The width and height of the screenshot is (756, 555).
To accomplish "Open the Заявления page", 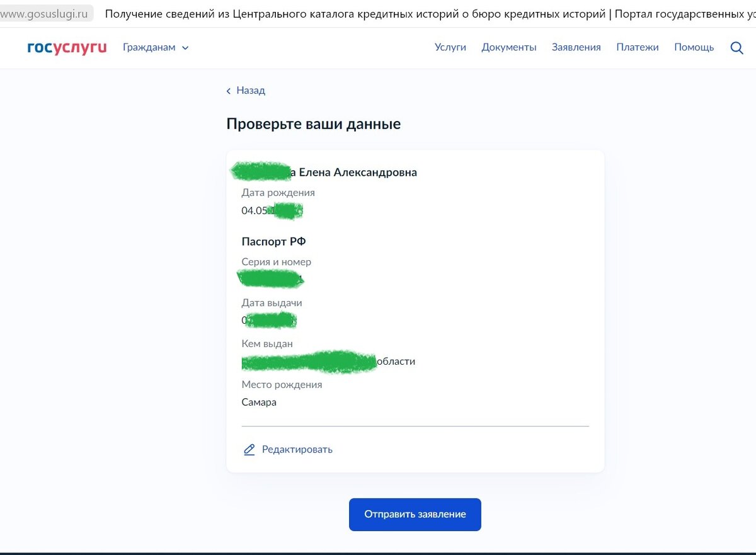I will pos(576,47).
